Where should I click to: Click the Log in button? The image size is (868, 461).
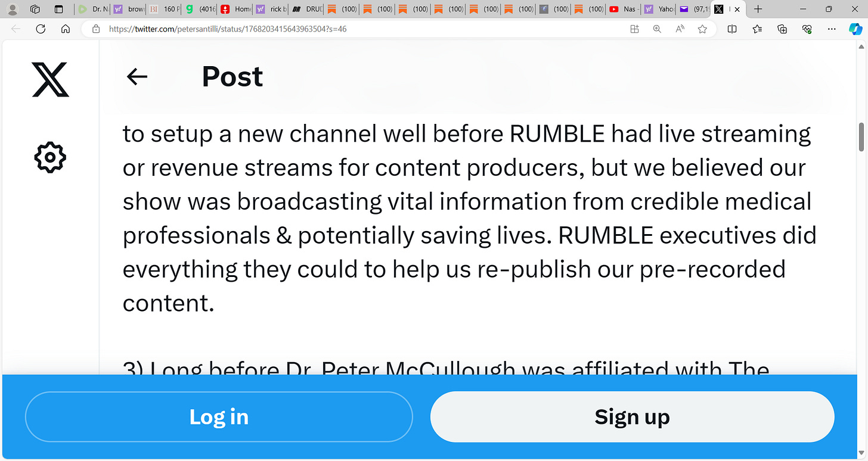pos(219,417)
